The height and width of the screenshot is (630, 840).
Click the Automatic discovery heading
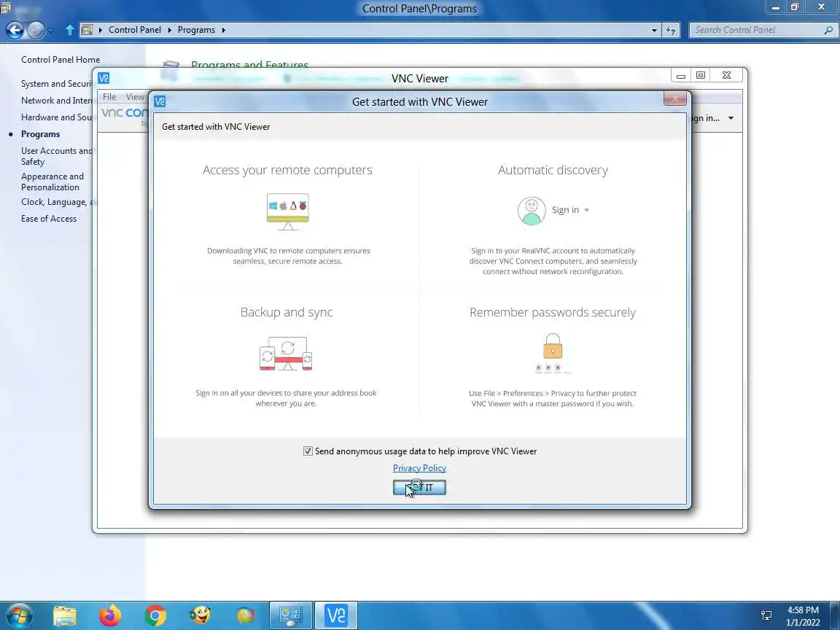pos(553,171)
